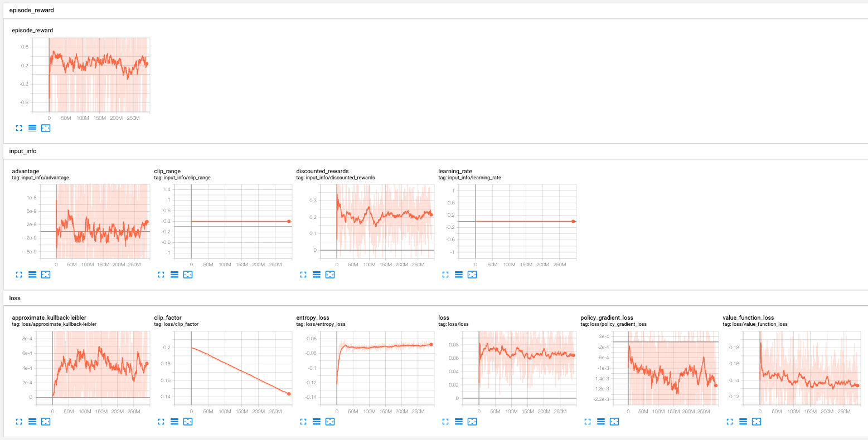The image size is (868, 440).
Task: Click inside the entropy_loss line graph
Action: pyautogui.click(x=376, y=368)
